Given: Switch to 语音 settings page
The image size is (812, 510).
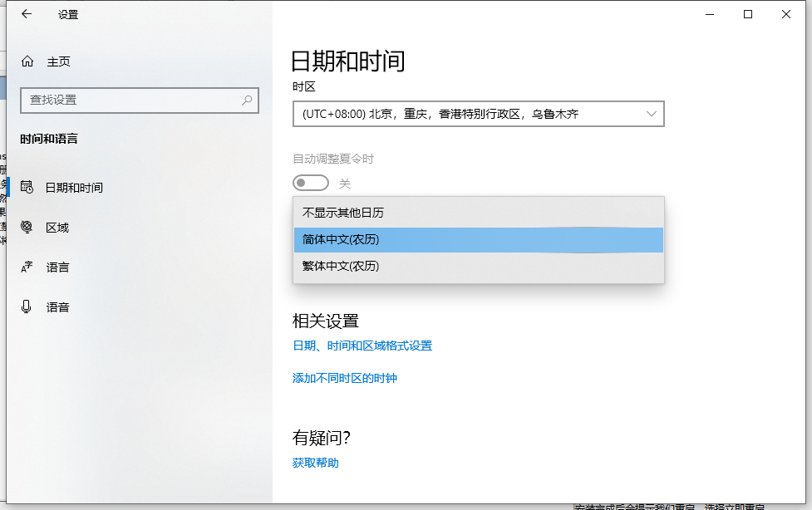Looking at the screenshot, I should pyautogui.click(x=57, y=307).
